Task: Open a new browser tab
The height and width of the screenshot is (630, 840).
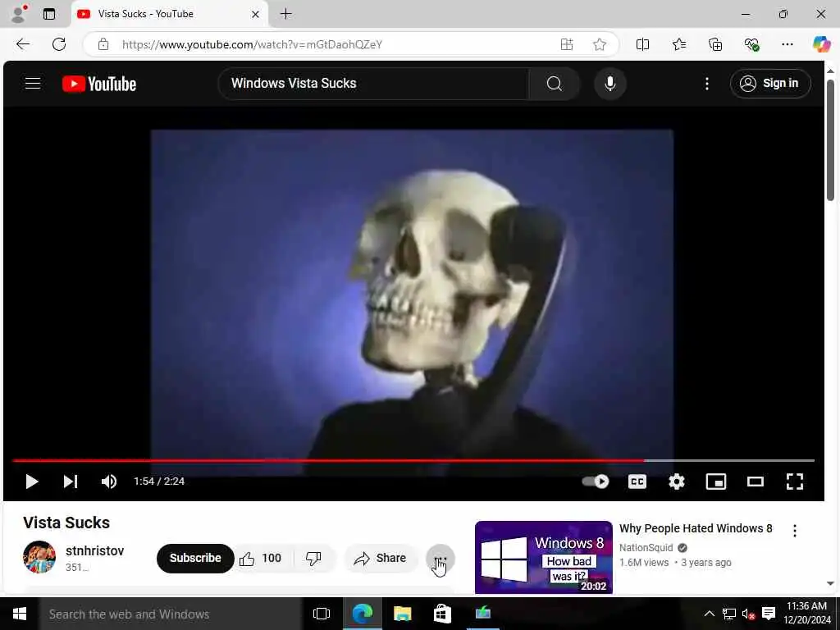Action: coord(286,14)
